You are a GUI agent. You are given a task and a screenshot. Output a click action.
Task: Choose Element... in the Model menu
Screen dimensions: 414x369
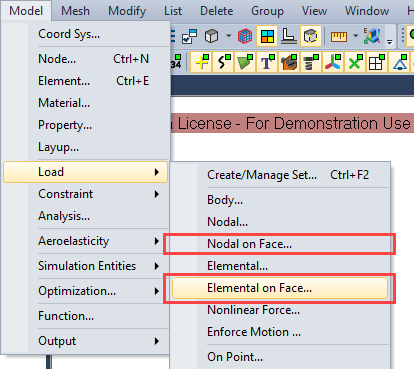pyautogui.click(x=86, y=81)
